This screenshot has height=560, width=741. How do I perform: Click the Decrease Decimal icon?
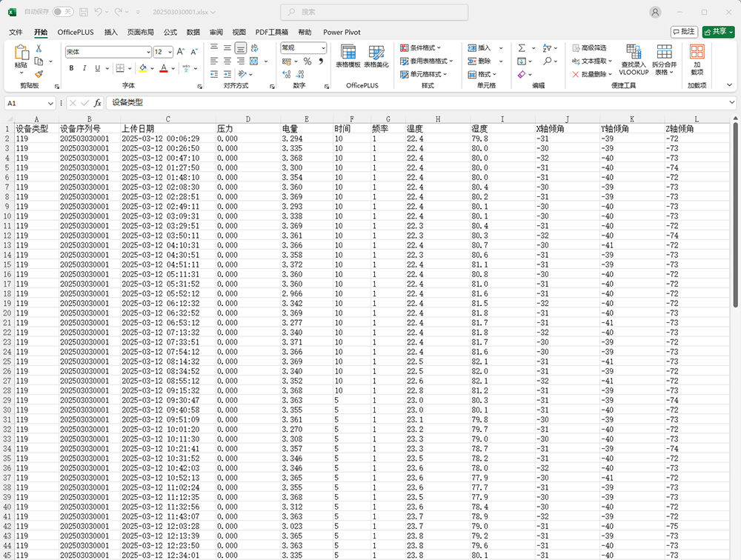[x=300, y=74]
